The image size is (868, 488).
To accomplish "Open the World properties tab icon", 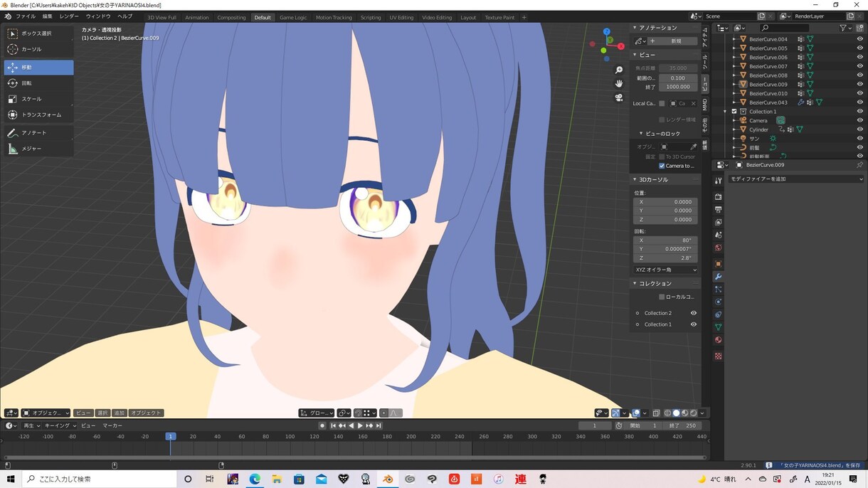I will coord(718,248).
